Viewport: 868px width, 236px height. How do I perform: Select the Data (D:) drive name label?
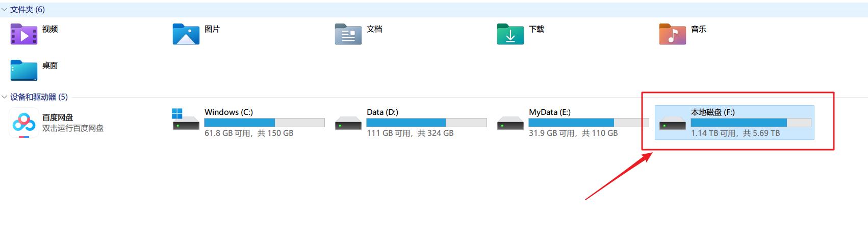point(382,112)
